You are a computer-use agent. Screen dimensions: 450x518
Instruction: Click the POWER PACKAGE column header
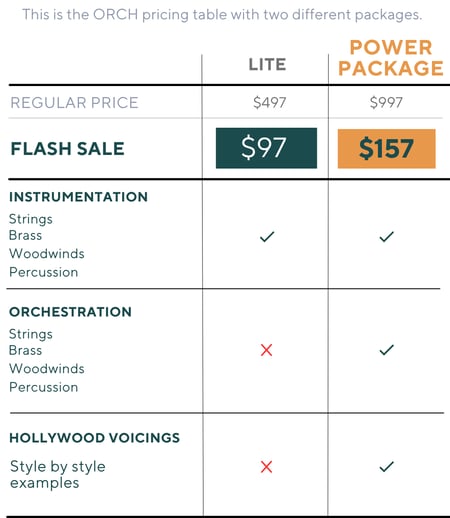(391, 58)
